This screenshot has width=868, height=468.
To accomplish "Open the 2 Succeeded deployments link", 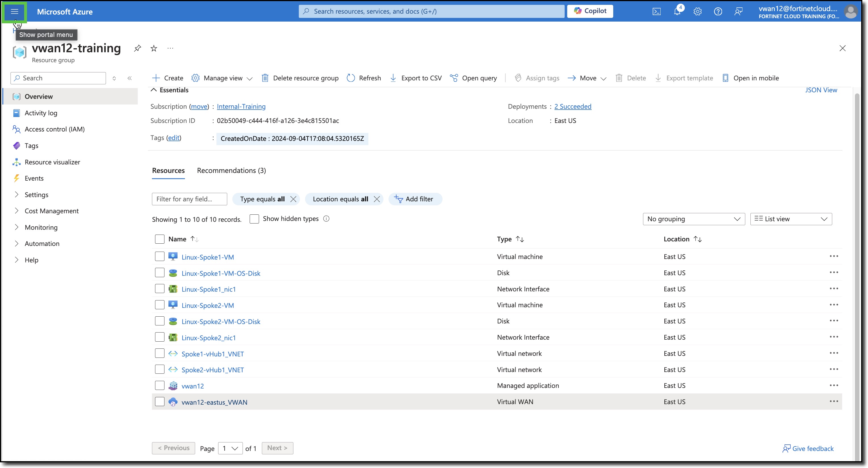I will point(573,107).
